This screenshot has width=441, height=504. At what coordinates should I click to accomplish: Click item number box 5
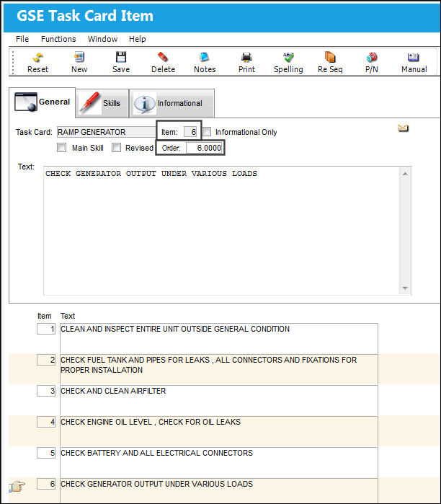click(46, 453)
